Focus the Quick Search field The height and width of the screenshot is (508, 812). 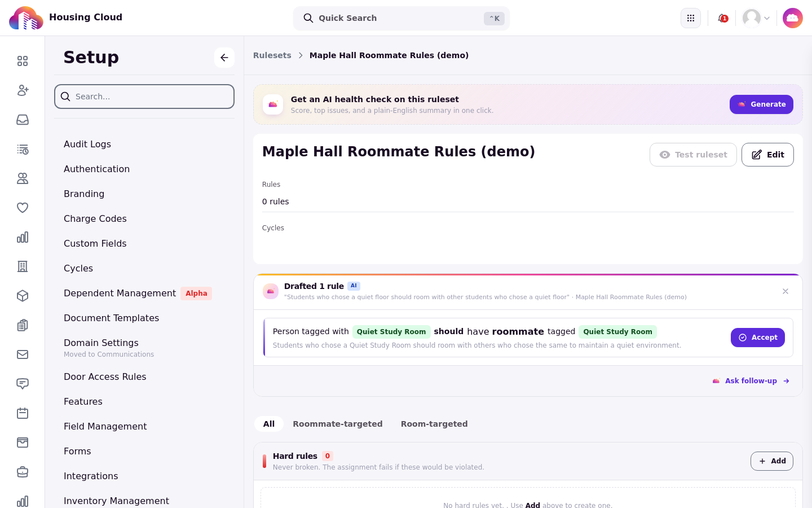point(401,18)
